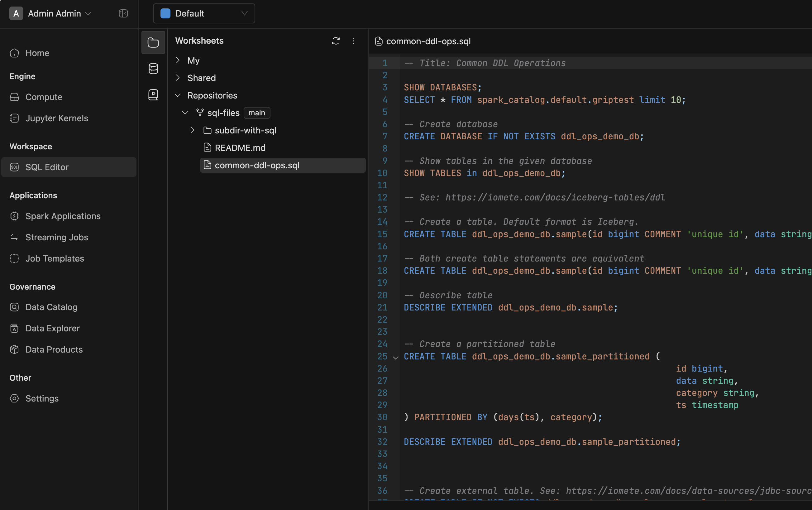Select the Settings menu item
The image size is (812, 510).
coord(42,398)
